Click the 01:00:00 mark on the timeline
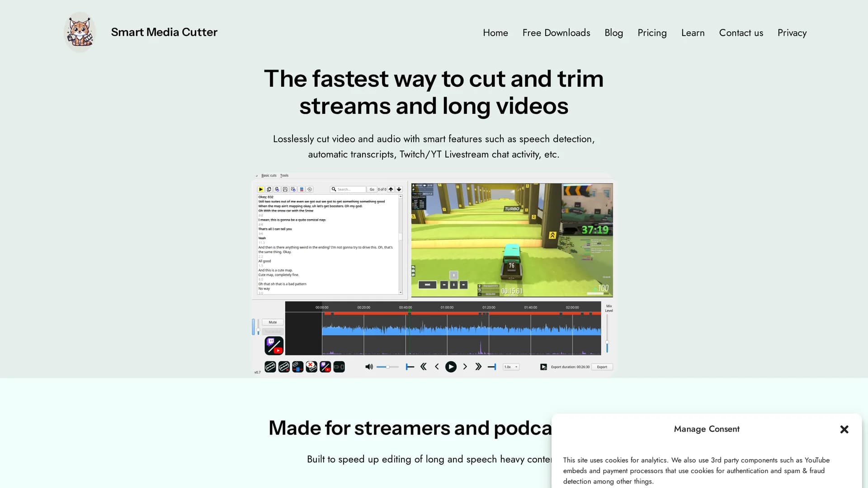Viewport: 868px width, 488px height. 447,307
